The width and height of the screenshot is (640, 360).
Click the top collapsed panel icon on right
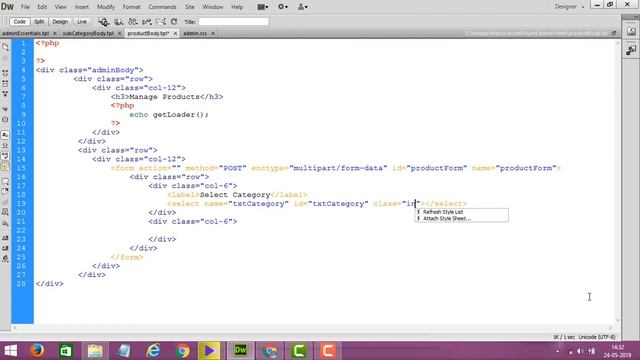pos(631,31)
